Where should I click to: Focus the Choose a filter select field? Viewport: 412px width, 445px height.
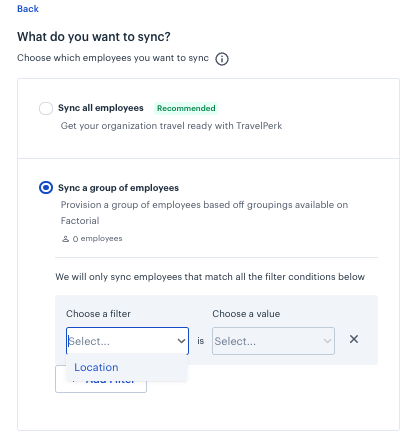point(127,341)
